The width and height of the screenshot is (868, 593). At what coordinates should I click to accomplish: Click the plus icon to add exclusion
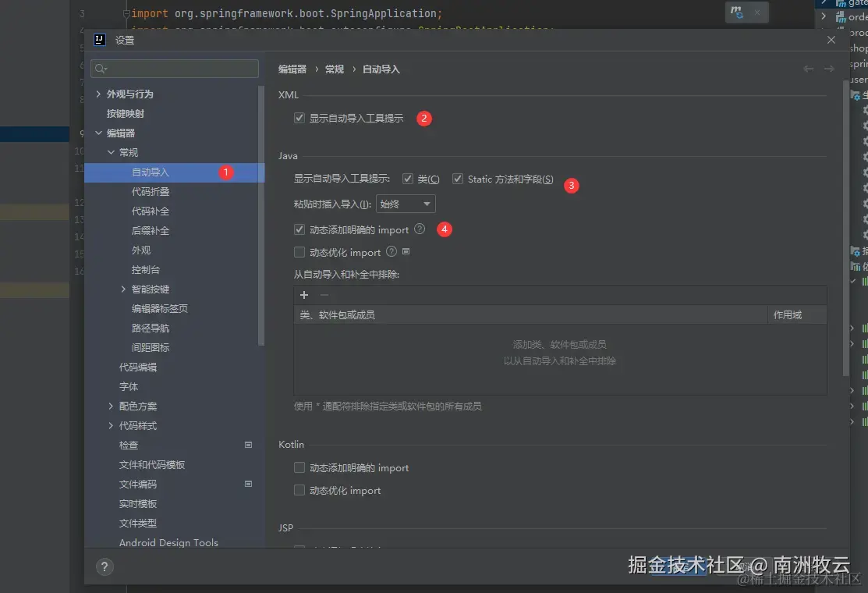(x=304, y=295)
